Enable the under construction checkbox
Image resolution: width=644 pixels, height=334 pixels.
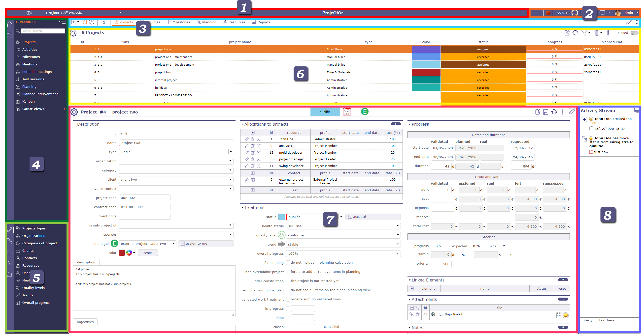pyautogui.click(x=288, y=281)
